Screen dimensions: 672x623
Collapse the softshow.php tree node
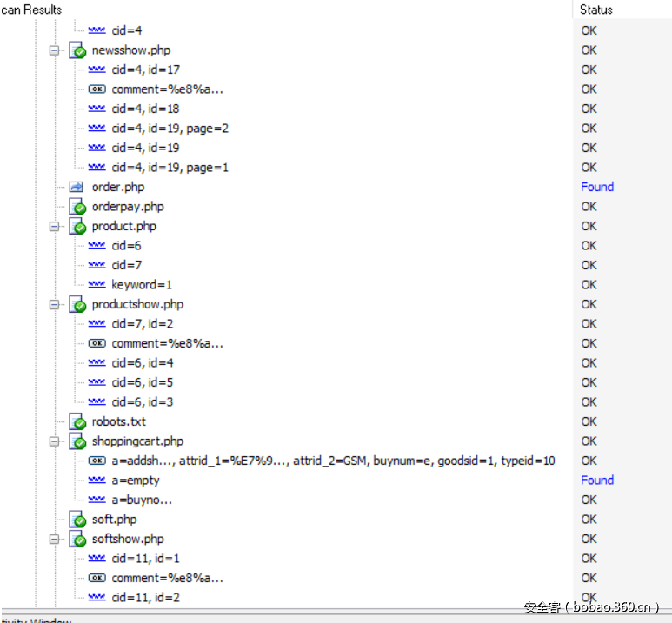(55, 540)
